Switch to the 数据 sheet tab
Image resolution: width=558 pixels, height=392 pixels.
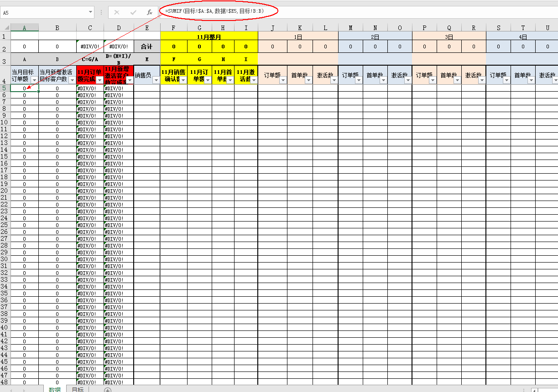[55, 390]
